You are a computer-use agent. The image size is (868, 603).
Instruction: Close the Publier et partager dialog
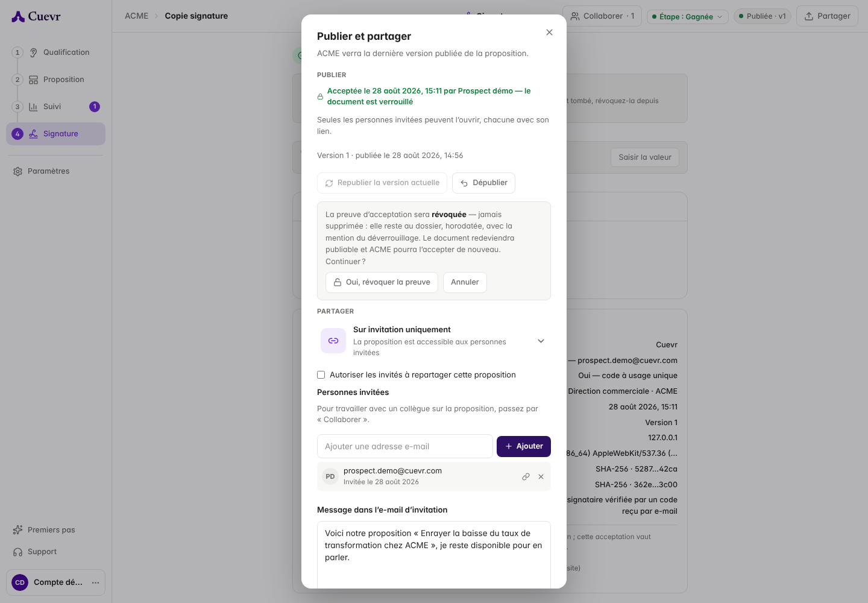point(549,33)
